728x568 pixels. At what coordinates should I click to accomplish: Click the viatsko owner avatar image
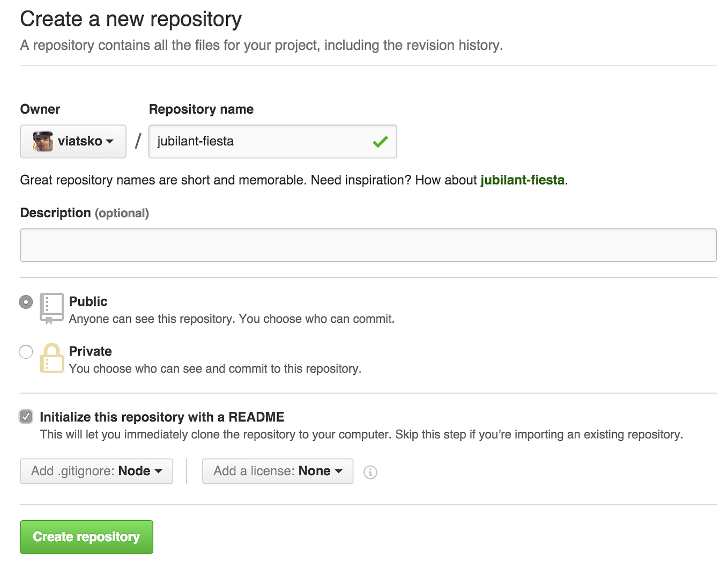tap(43, 142)
